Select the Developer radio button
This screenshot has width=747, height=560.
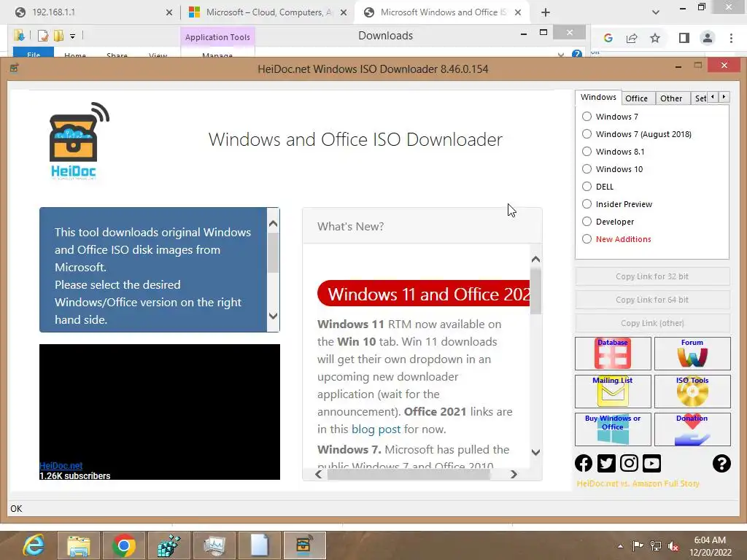[x=587, y=222]
